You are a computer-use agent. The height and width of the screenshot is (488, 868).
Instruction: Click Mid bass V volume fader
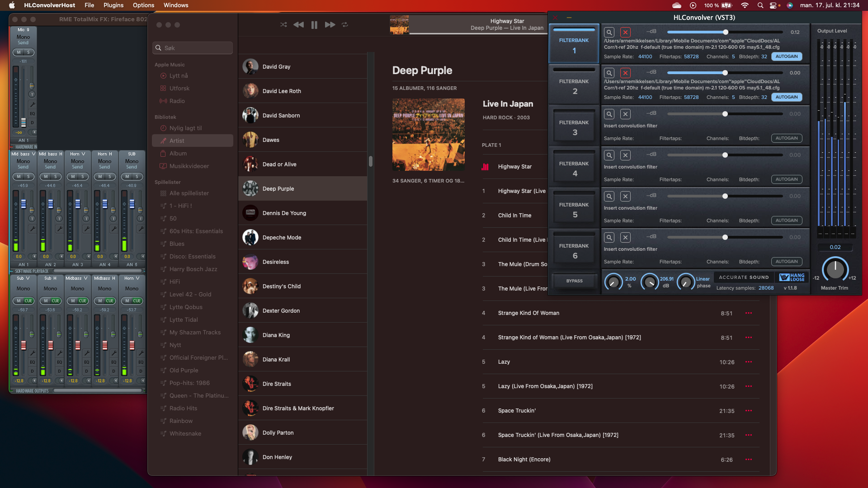point(24,204)
